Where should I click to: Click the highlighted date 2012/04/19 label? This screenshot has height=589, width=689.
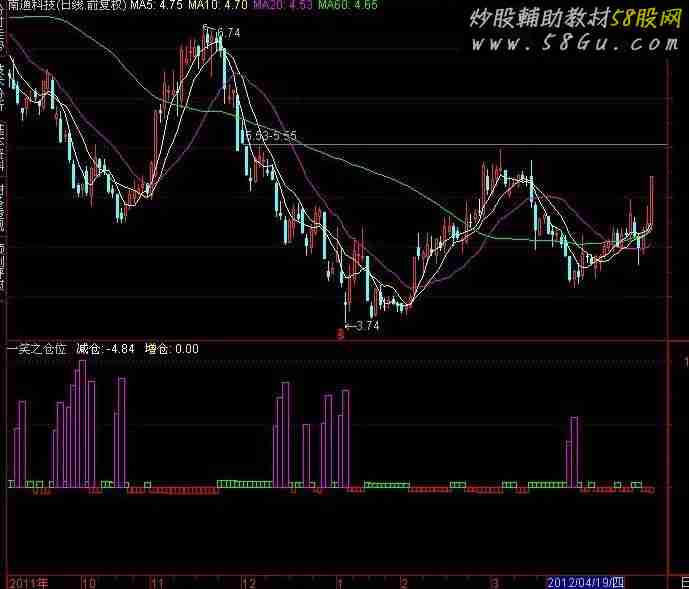pos(584,581)
